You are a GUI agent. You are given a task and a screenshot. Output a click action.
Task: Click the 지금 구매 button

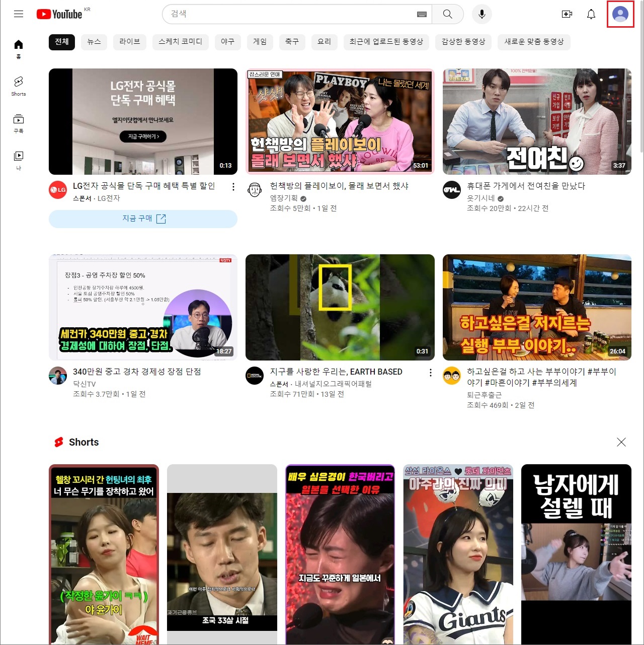point(143,219)
